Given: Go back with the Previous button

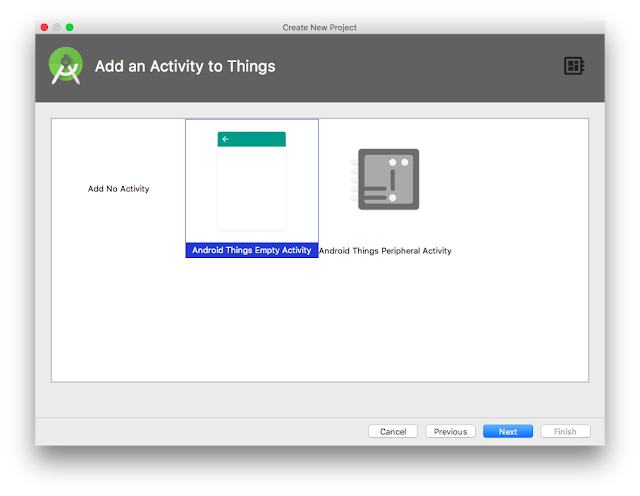Looking at the screenshot, I should pyautogui.click(x=450, y=431).
